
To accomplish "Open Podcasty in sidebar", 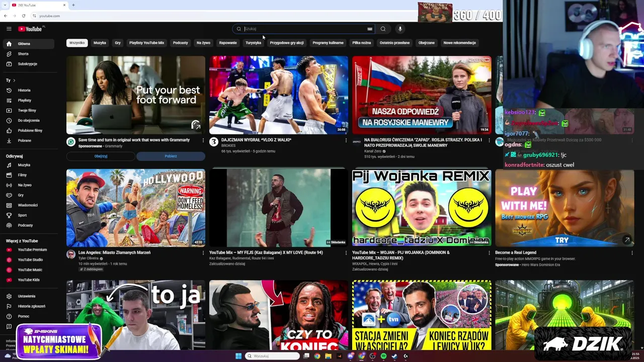I will point(28,225).
